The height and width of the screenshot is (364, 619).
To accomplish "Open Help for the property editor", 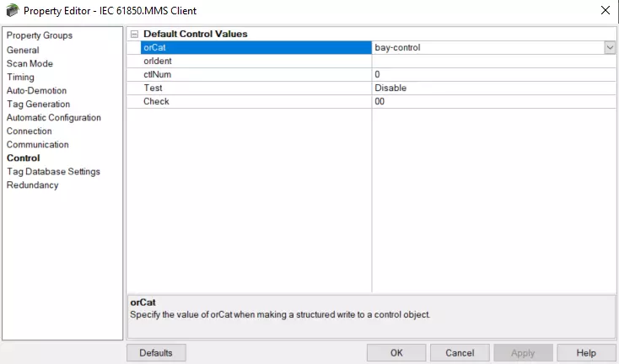I will [x=586, y=352].
